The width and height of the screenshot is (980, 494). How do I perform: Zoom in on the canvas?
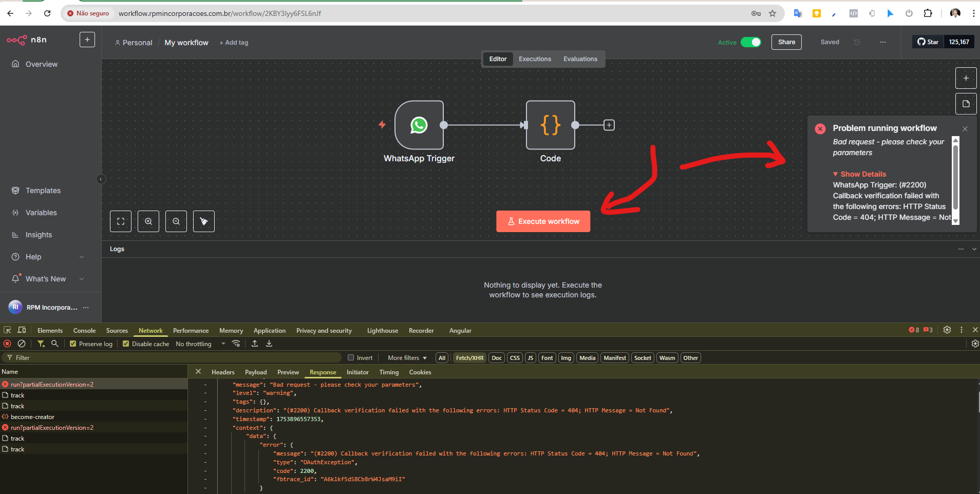(148, 221)
